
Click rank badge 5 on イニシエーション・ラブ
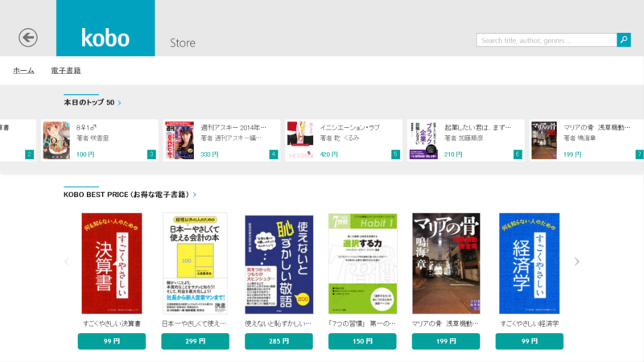pyautogui.click(x=395, y=154)
